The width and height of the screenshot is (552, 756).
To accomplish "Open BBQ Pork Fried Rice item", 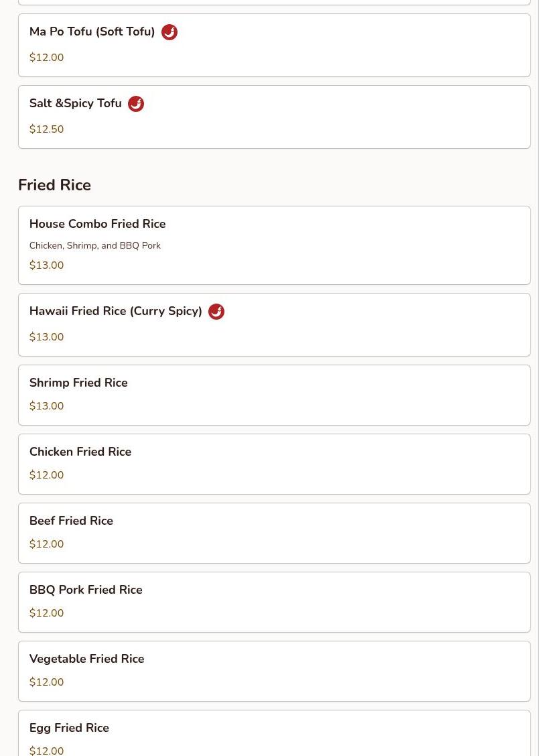I will pyautogui.click(x=274, y=603).
